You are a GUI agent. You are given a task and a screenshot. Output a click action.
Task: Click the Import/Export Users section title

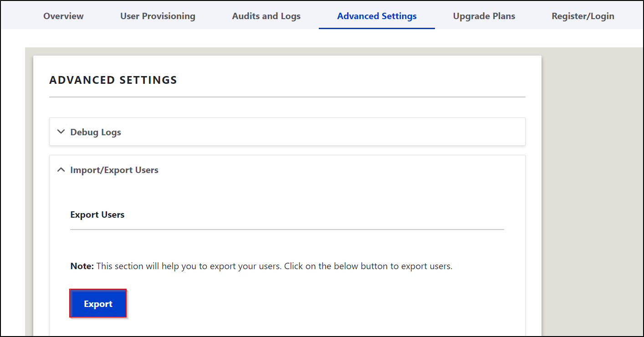point(114,170)
